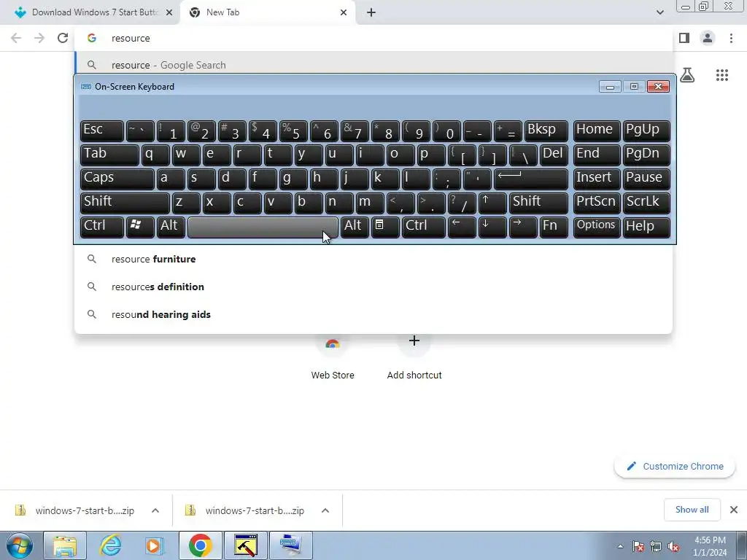The height and width of the screenshot is (560, 747).
Task: Switch to Chrome in the taskbar
Action: tap(200, 545)
